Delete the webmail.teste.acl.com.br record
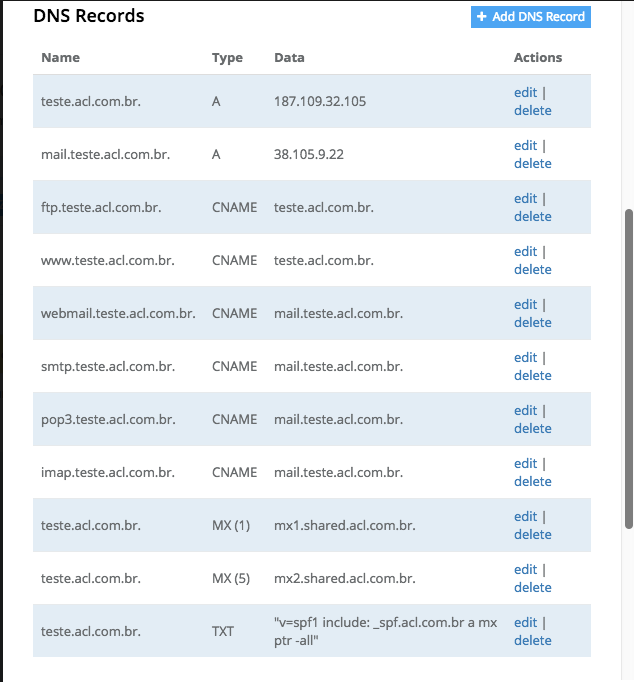The height and width of the screenshot is (682, 634). [532, 322]
